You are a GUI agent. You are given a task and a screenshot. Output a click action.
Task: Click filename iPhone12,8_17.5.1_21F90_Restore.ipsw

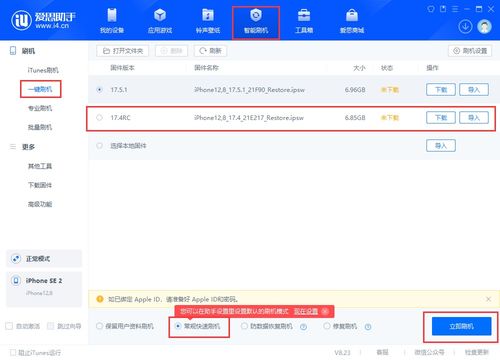click(x=249, y=90)
